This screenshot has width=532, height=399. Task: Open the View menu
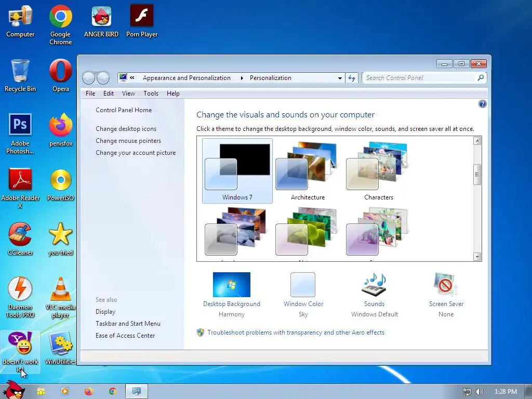[x=129, y=94]
